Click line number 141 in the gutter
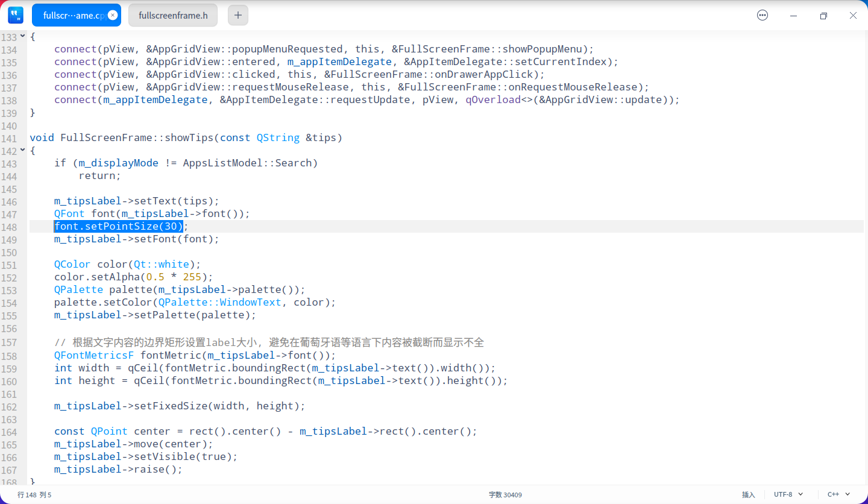This screenshot has height=504, width=868. coord(9,138)
